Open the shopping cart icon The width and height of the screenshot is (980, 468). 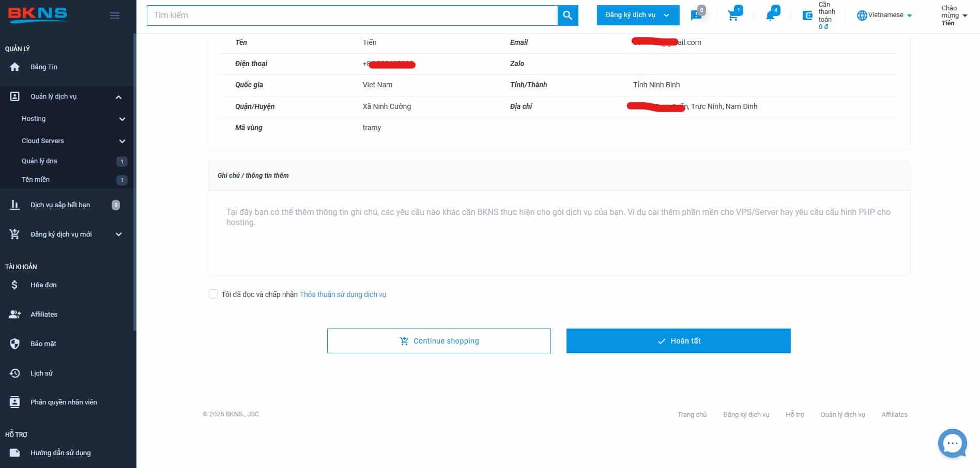[733, 15]
